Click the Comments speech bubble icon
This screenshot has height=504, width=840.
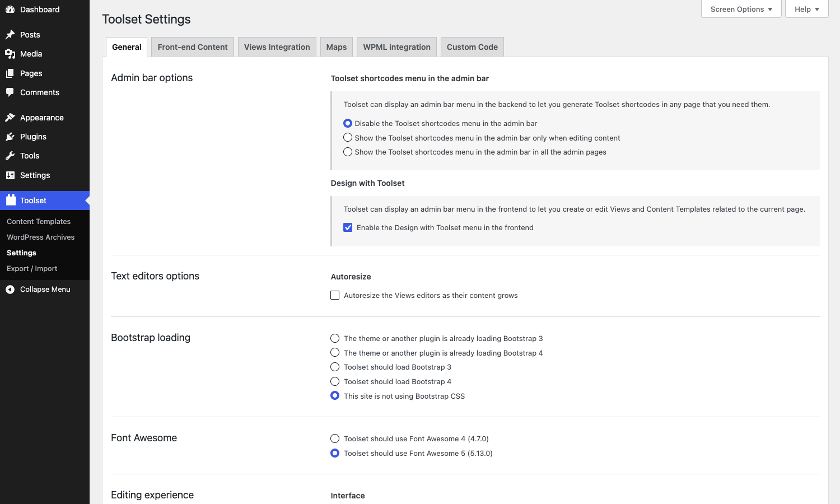tap(10, 92)
